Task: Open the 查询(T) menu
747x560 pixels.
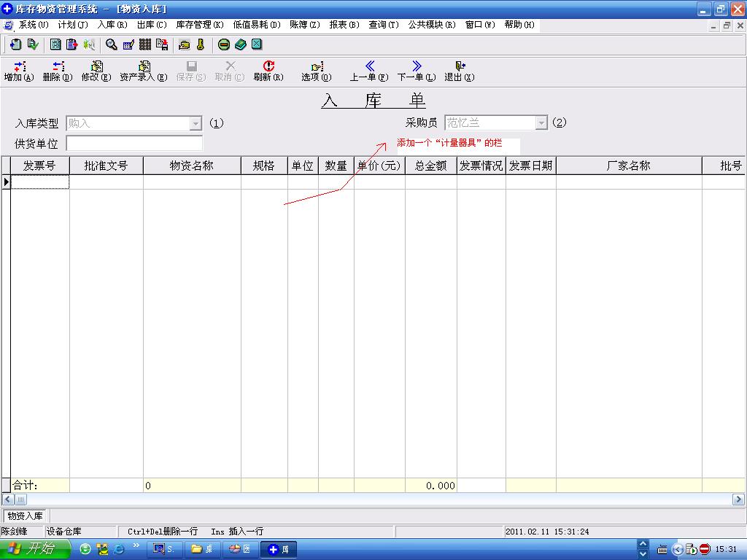Action: (384, 25)
